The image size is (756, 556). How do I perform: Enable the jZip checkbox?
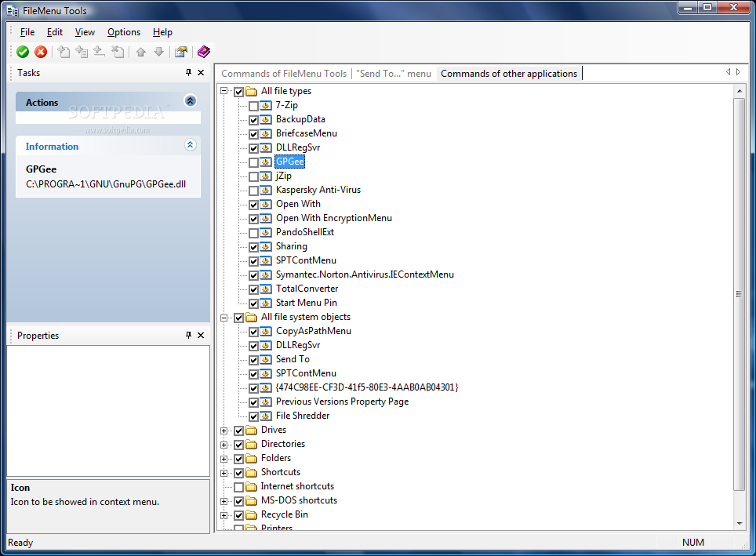coord(253,176)
